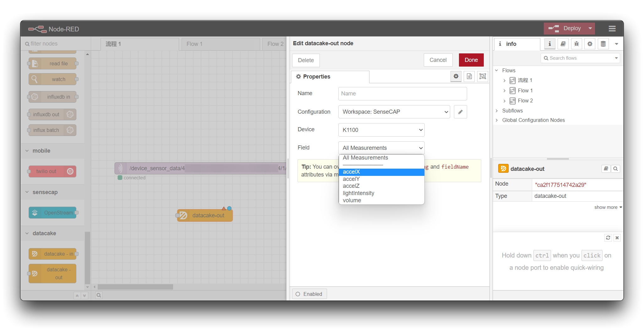
Task: Choose All Measurements in the list
Action: 381,158
